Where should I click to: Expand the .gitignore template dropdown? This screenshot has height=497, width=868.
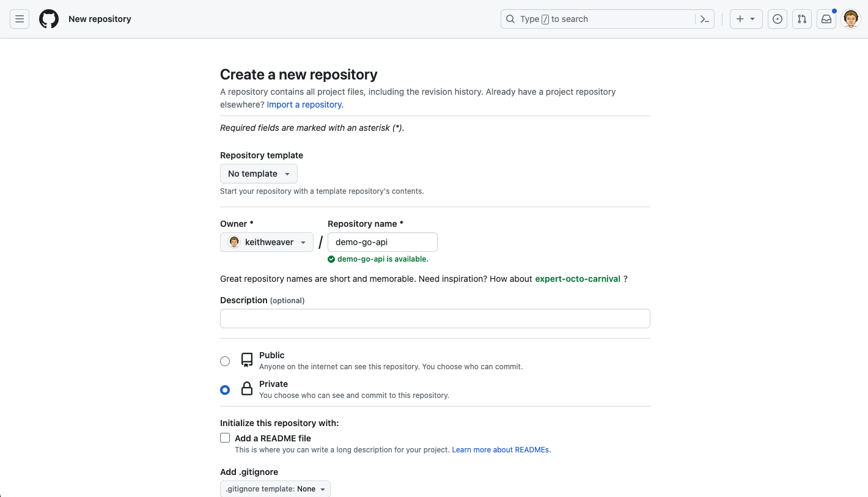tap(275, 489)
